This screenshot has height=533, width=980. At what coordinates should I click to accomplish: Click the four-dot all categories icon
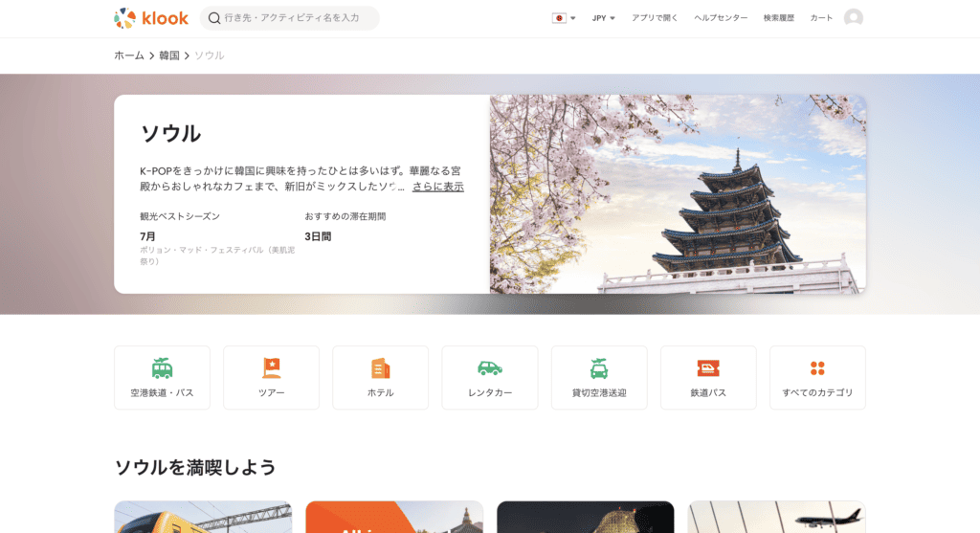coord(817,368)
